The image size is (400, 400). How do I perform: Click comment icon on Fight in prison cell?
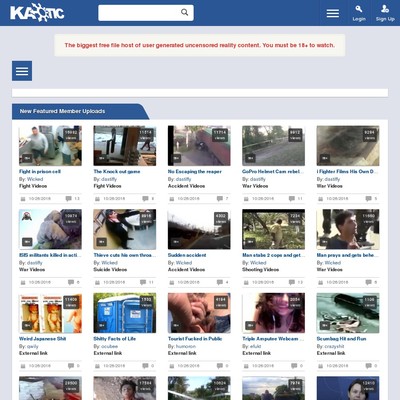69,198
